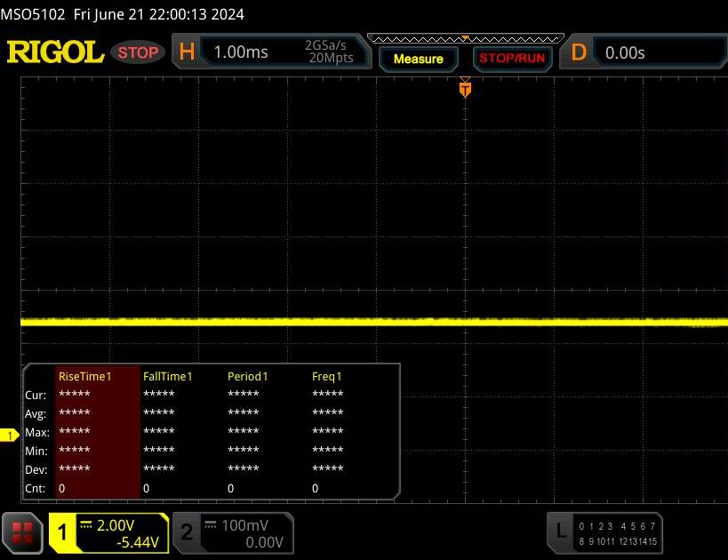Image resolution: width=728 pixels, height=560 pixels.
Task: Click the channel 1 DC coupling symbol
Action: point(86,524)
